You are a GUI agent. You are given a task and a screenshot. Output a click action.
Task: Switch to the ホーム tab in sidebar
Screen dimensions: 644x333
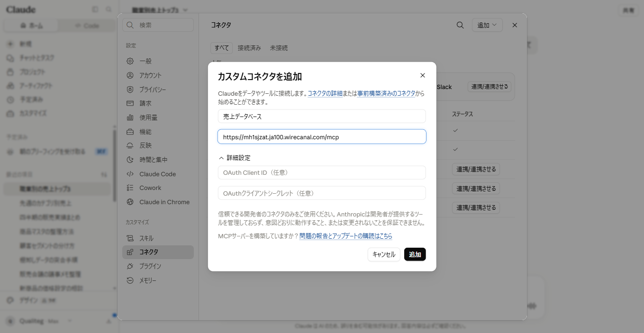[x=31, y=26]
